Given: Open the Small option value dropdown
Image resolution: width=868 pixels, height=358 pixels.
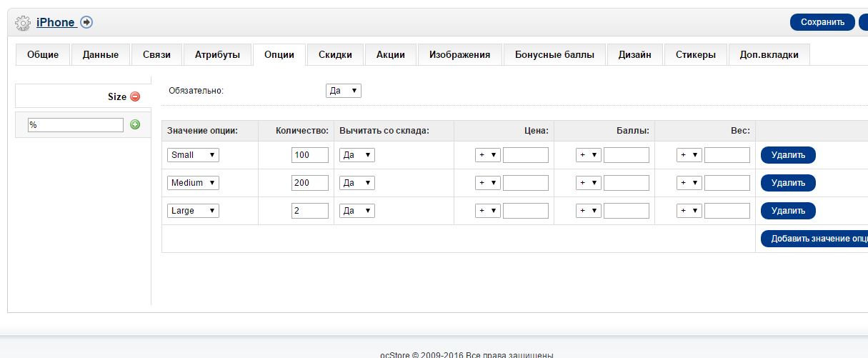Looking at the screenshot, I should (x=193, y=155).
